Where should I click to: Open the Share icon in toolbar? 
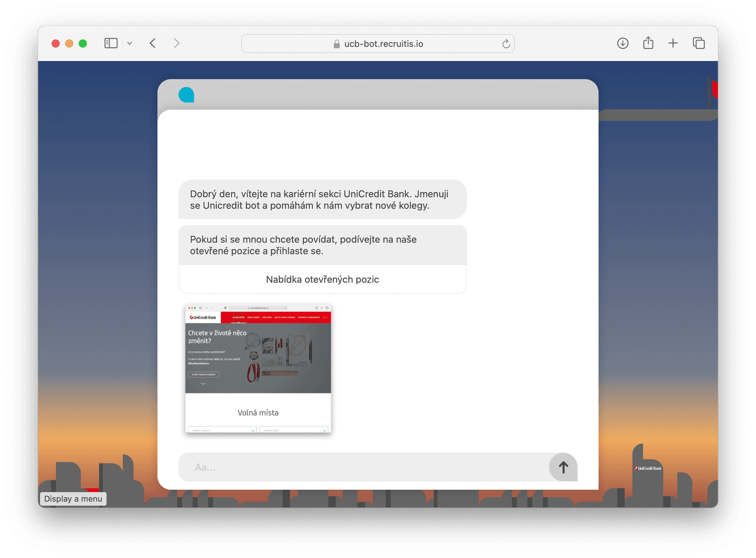tap(648, 43)
